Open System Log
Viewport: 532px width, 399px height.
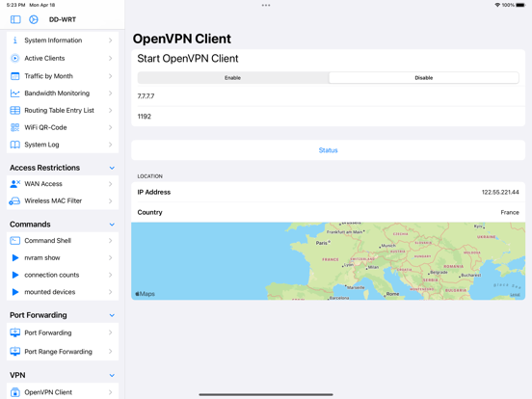[63, 145]
